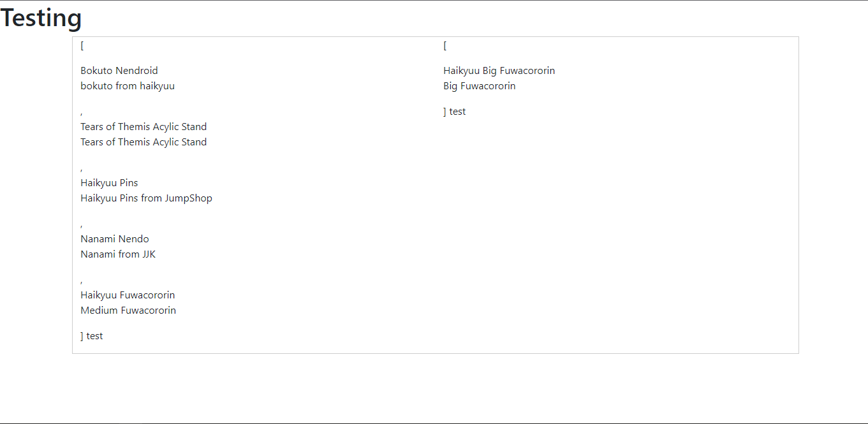Select the "Medium Fuwacororin" description line

[x=128, y=311]
